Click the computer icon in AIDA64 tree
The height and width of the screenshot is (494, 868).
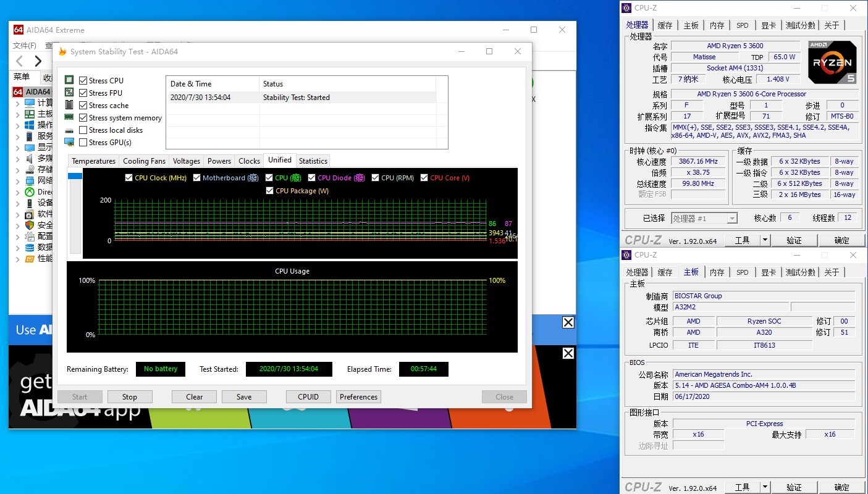tap(30, 103)
